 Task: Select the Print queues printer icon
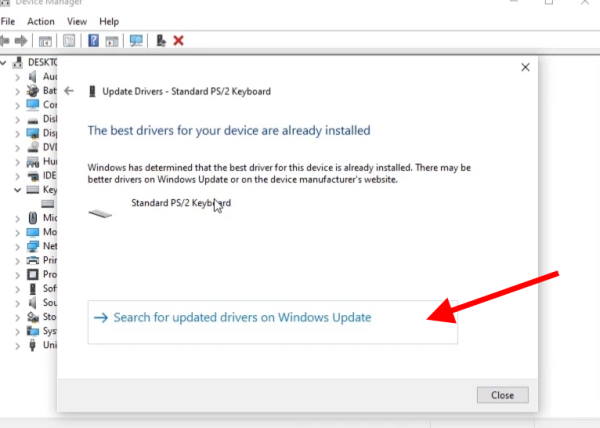(x=33, y=260)
